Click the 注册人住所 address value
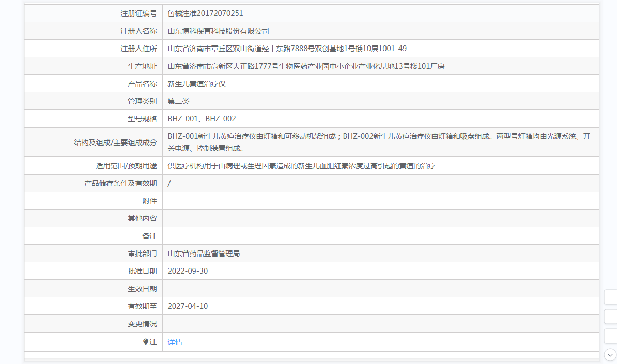This screenshot has height=364, width=617. click(287, 49)
